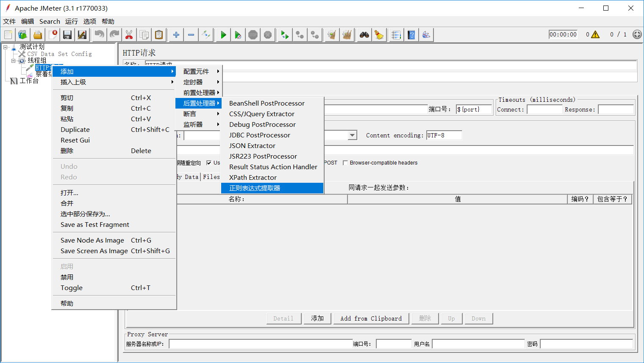Choose XPath Extractor menu item
This screenshot has width=644, height=363.
[x=272, y=178]
